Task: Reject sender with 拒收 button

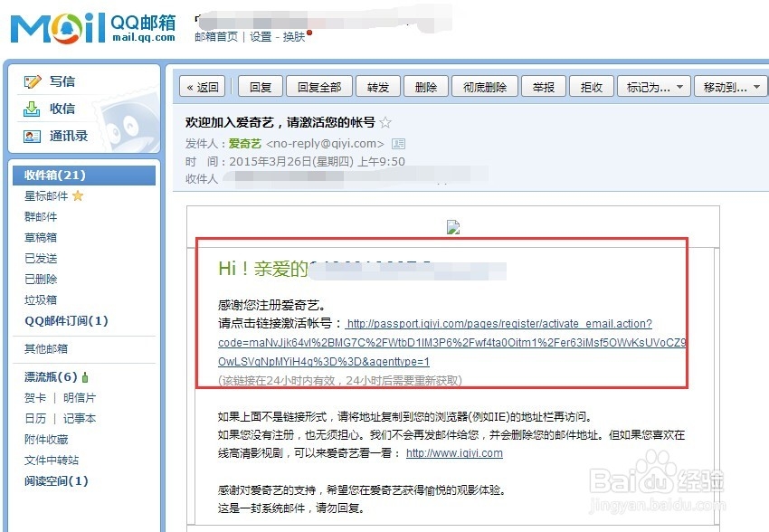Action: (591, 87)
